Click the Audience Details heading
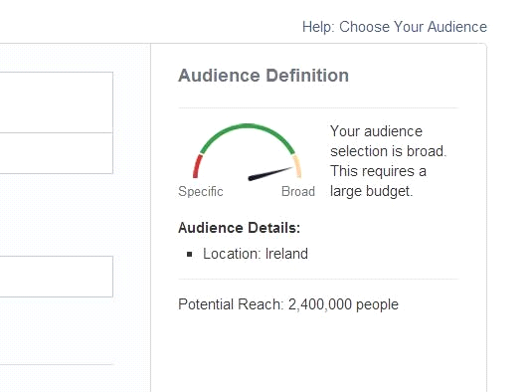This screenshot has width=532, height=392. click(x=239, y=228)
